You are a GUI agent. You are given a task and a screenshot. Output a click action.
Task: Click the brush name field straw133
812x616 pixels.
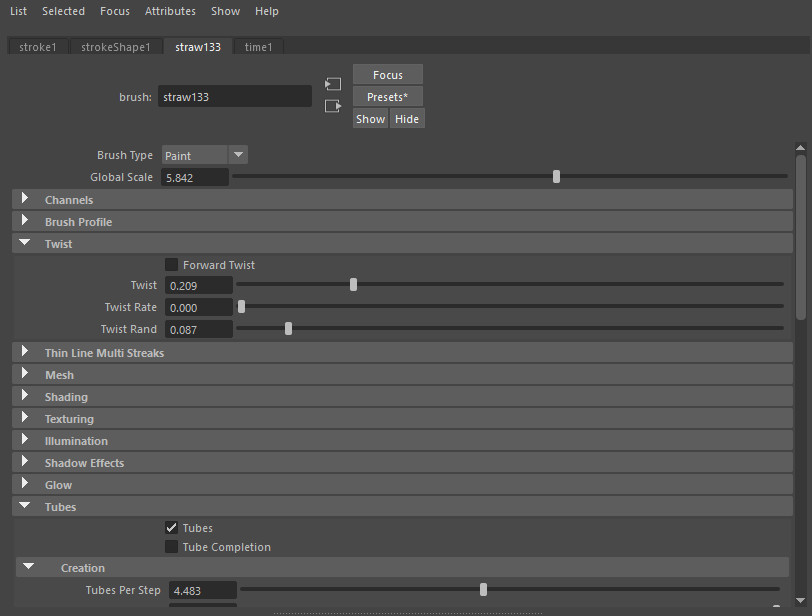(x=235, y=97)
